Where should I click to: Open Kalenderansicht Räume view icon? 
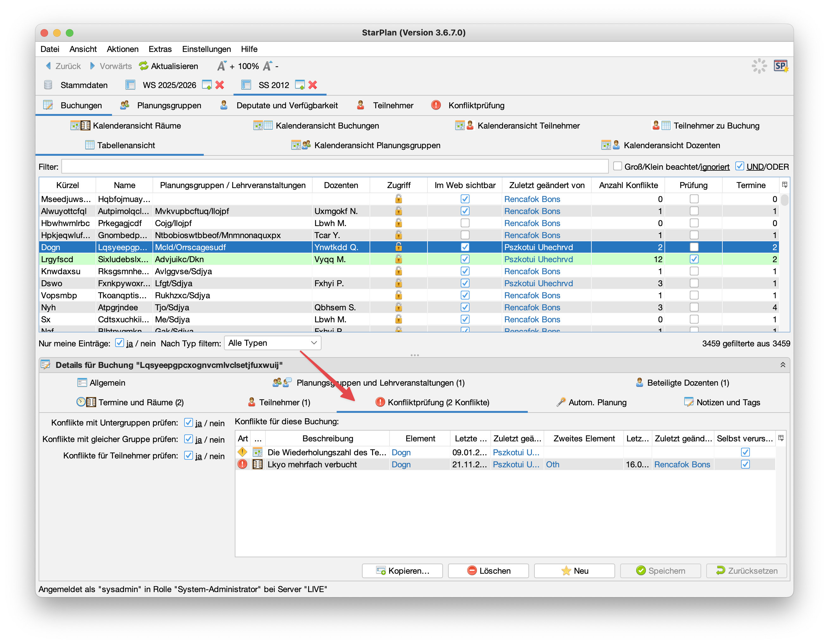click(80, 125)
